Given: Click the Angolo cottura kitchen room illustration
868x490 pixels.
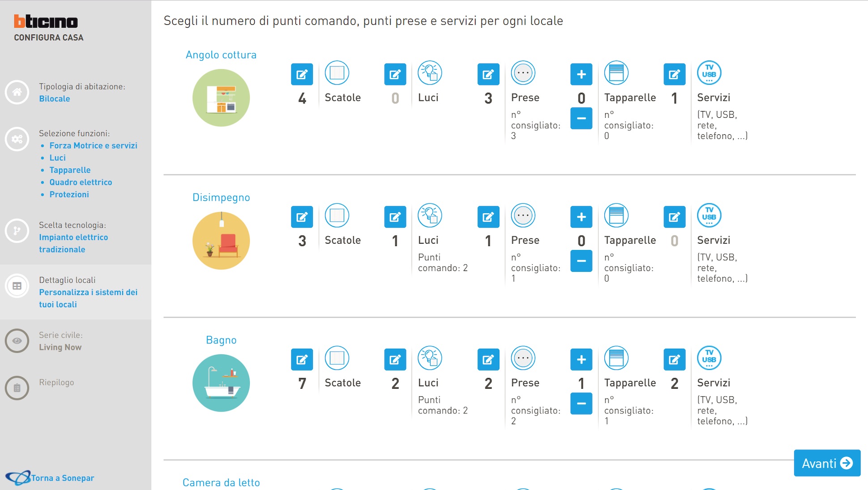Looking at the screenshot, I should [x=221, y=98].
